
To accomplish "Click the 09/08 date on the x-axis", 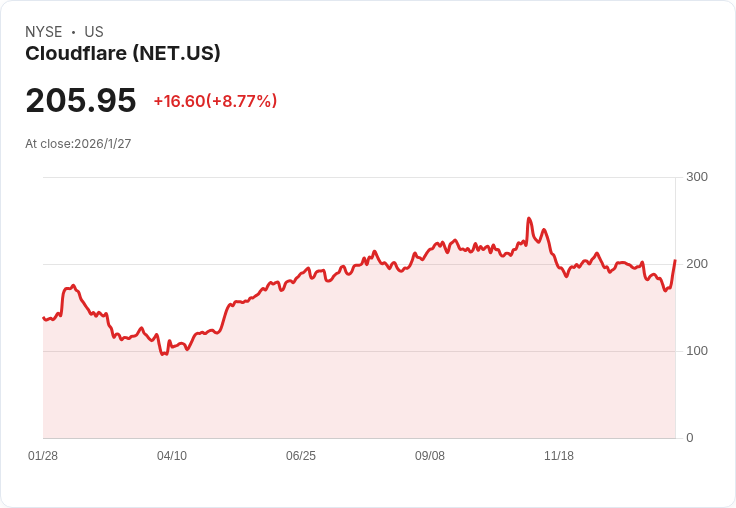I will point(429,456).
